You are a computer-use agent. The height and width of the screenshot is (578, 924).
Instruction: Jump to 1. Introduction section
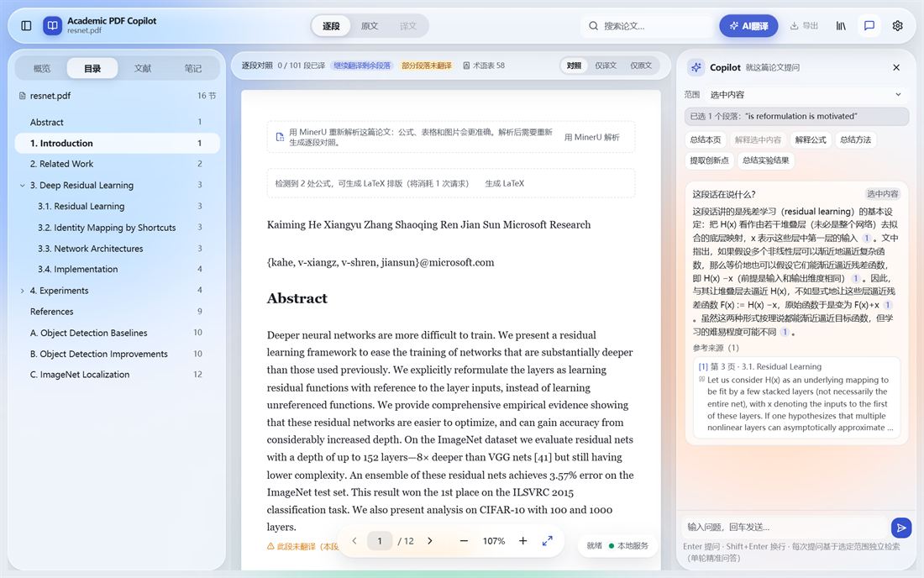point(118,143)
